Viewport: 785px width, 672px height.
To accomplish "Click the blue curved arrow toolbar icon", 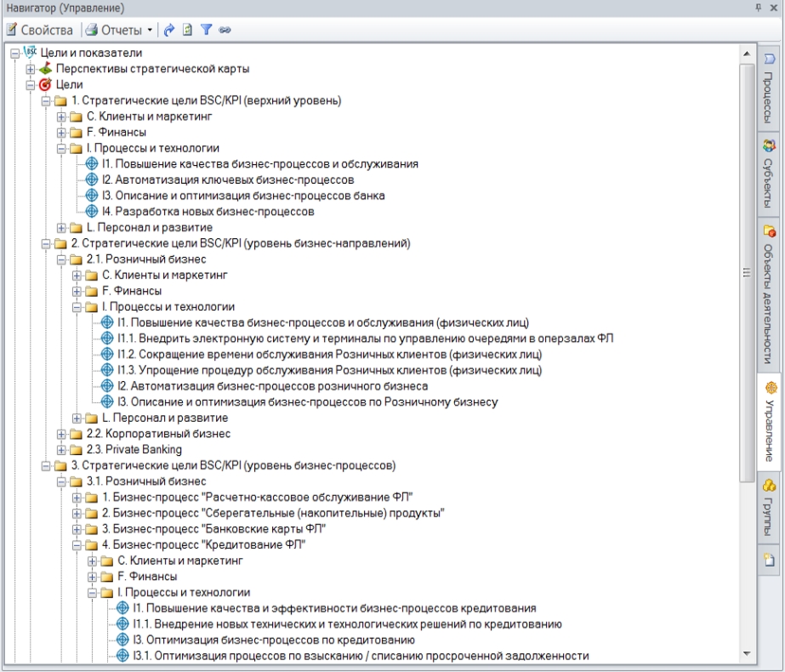I will [169, 30].
